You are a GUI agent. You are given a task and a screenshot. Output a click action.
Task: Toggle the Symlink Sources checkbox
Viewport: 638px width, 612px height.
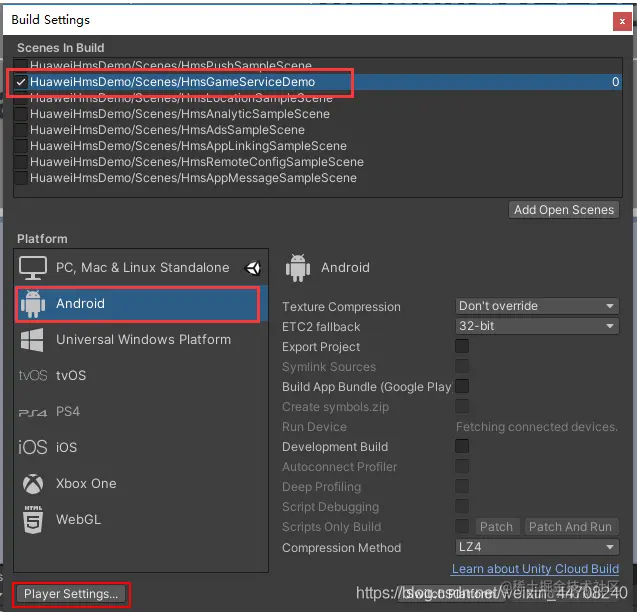(x=462, y=366)
